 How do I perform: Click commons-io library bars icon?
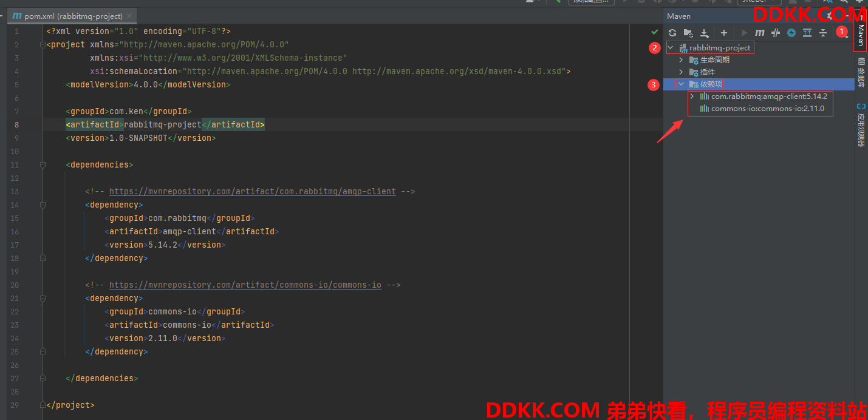705,109
